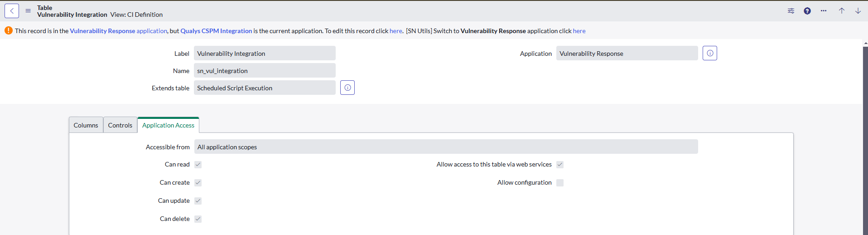
Task: Go to next record with down arrow
Action: [858, 11]
